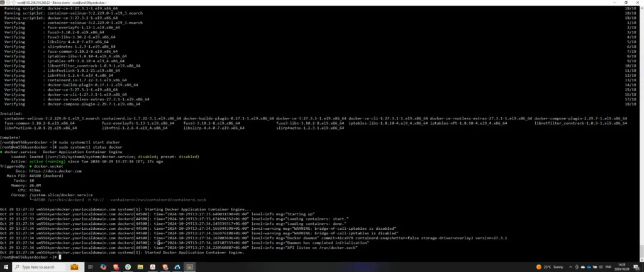Viewport: 644px width, 272px height.
Task: Open the volume control tray icon
Action: tap(600, 267)
